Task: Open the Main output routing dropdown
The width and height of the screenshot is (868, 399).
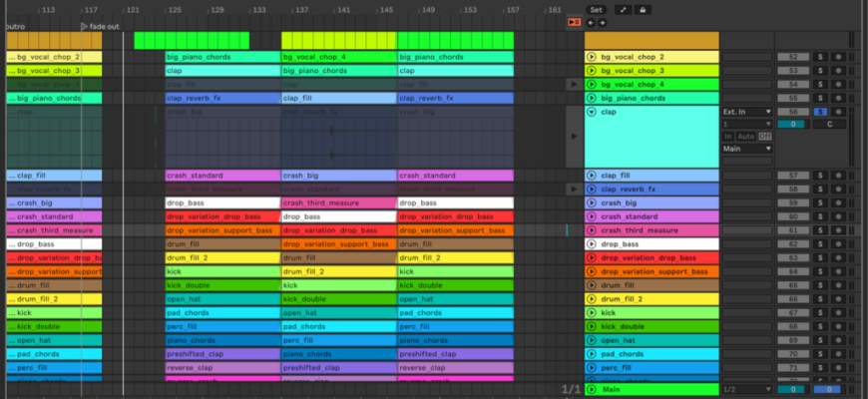Action: click(x=746, y=149)
